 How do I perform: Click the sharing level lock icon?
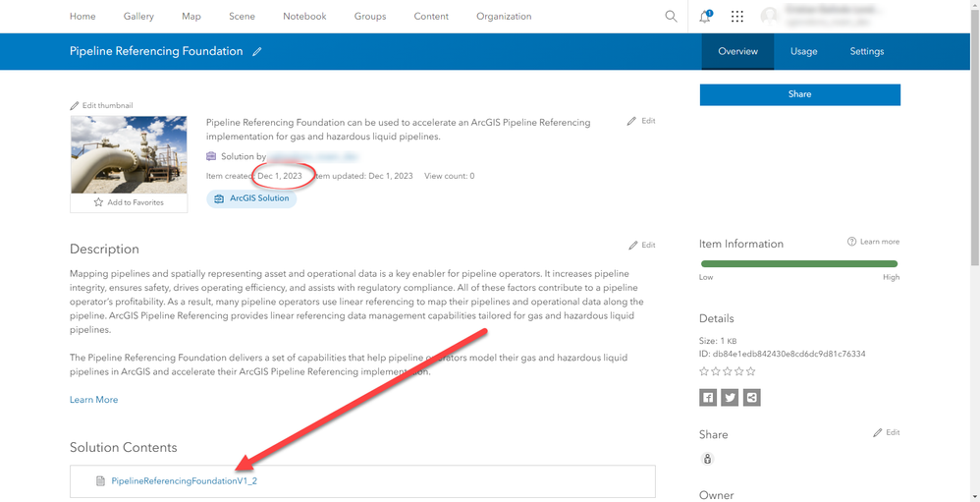pyautogui.click(x=707, y=460)
